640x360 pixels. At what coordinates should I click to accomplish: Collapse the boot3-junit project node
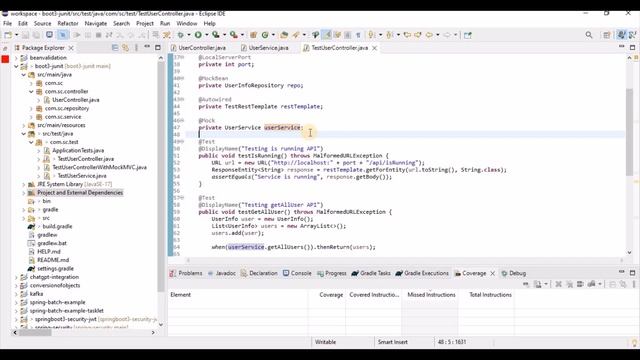16,66
